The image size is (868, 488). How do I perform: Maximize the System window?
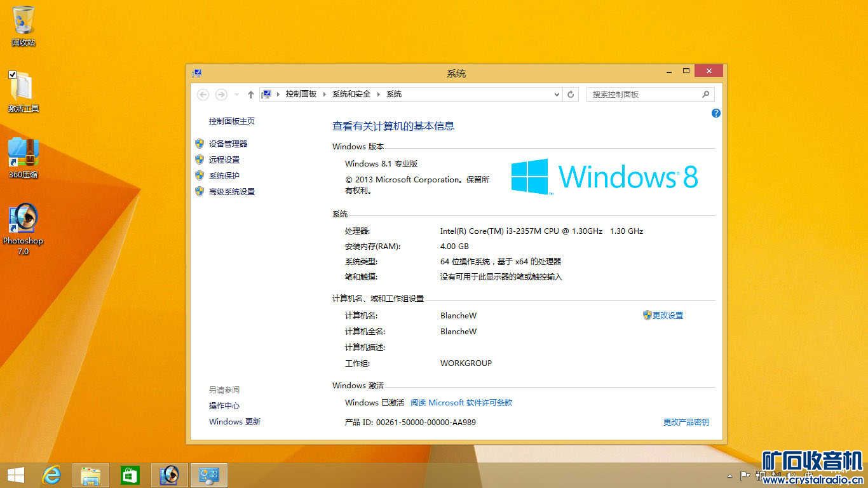[x=686, y=71]
